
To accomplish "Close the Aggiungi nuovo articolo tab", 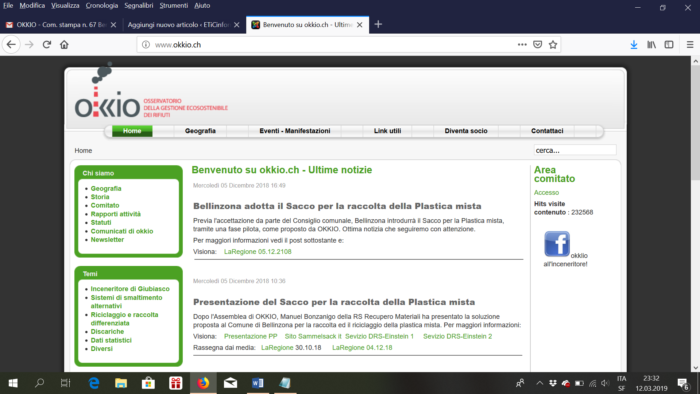I will 237,25.
